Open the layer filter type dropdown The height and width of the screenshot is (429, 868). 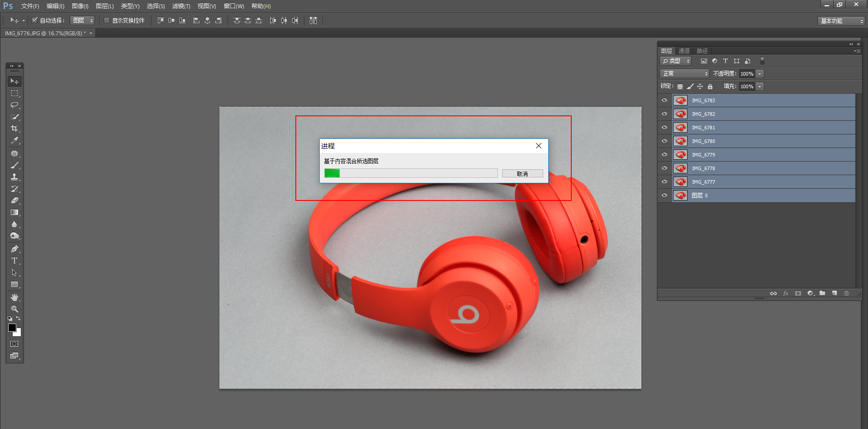(x=676, y=61)
